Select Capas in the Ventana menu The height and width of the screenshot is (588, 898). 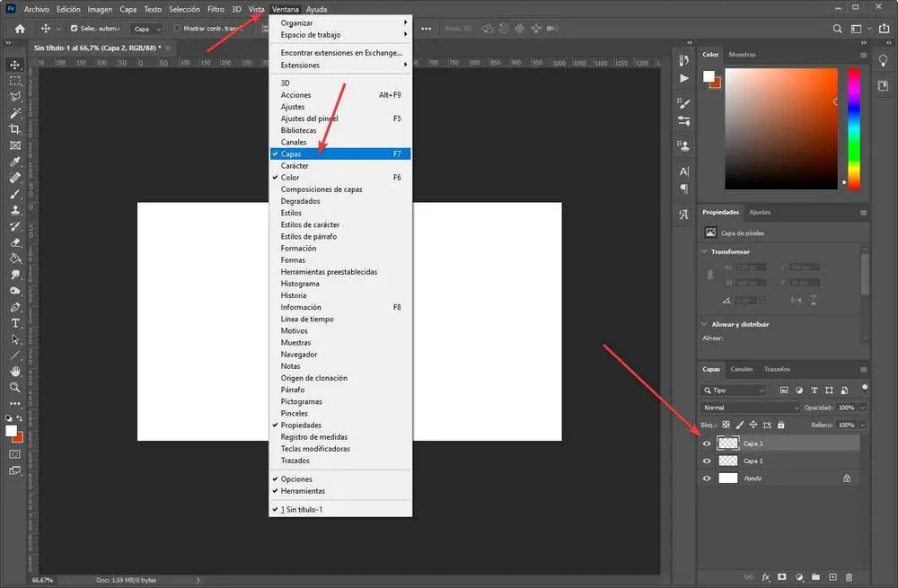[x=340, y=154]
